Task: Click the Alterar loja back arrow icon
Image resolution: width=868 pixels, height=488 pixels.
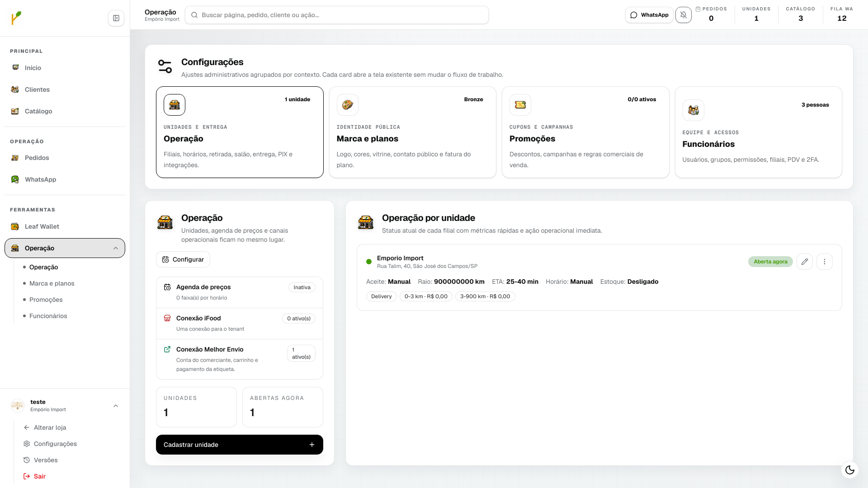Action: point(27,427)
